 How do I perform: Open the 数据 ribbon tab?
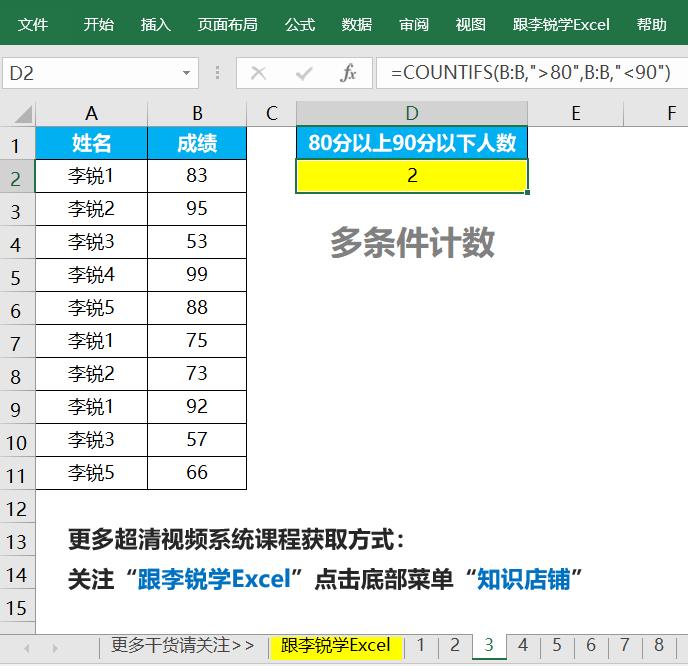pos(357,24)
